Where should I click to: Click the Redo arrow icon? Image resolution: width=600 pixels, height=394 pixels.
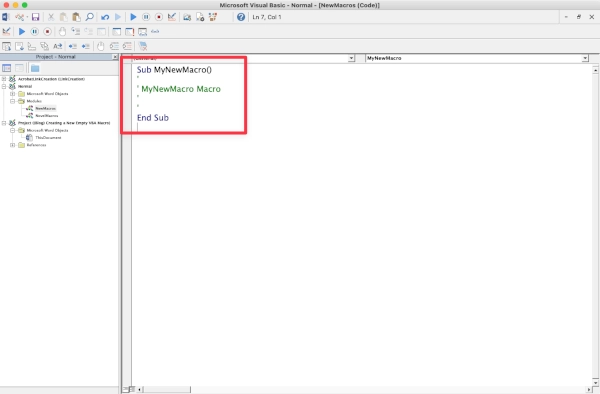pos(118,17)
